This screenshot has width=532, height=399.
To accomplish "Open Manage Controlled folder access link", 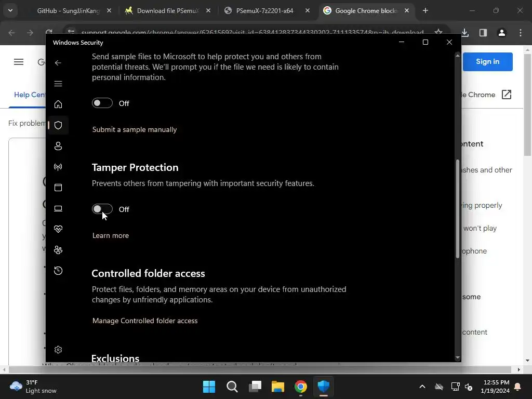I will [x=145, y=321].
